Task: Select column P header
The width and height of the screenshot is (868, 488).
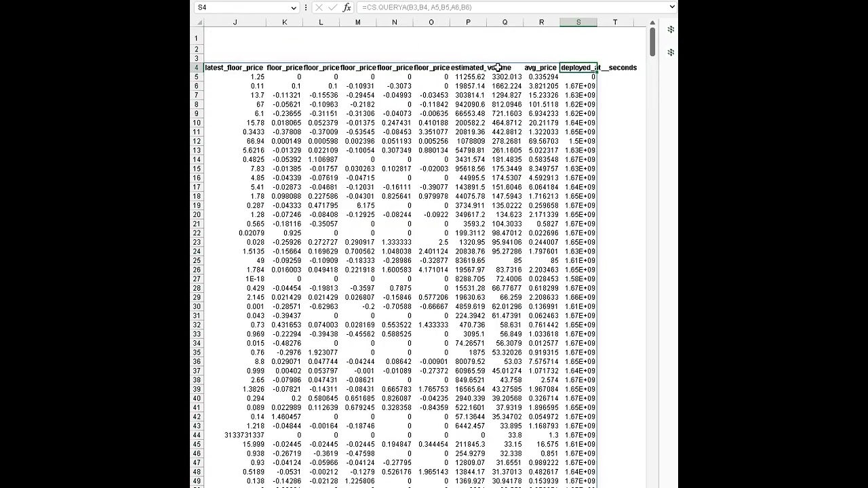Action: tap(468, 22)
